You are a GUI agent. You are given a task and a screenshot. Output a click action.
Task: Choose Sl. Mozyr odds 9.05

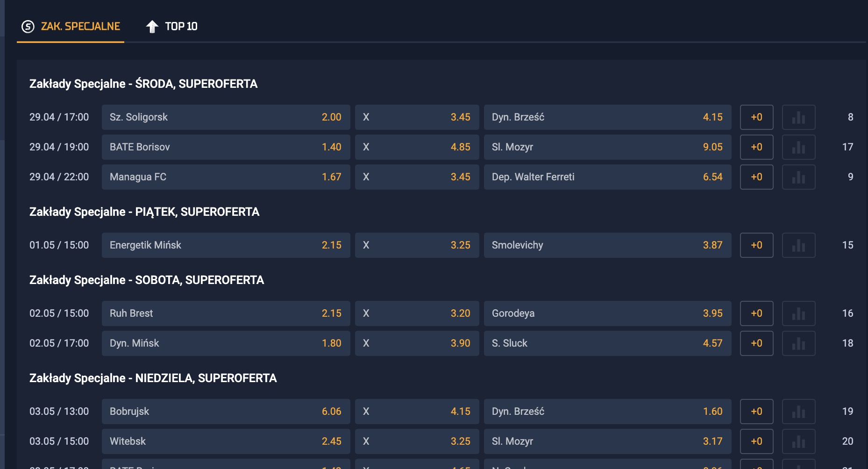[607, 147]
